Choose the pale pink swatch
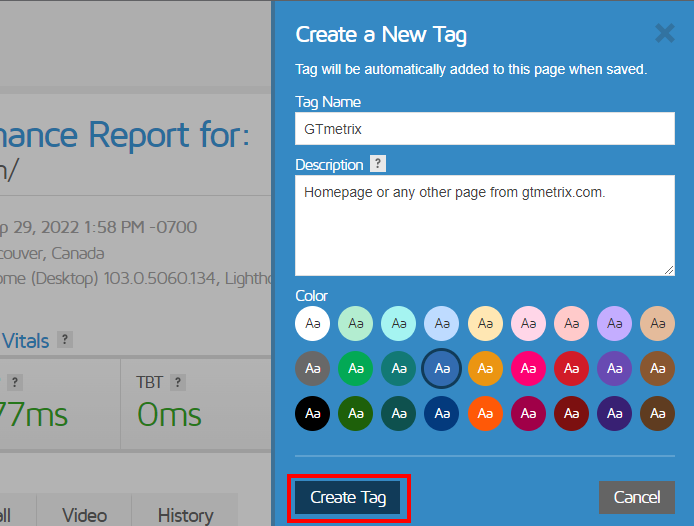This screenshot has height=526, width=694. [528, 323]
